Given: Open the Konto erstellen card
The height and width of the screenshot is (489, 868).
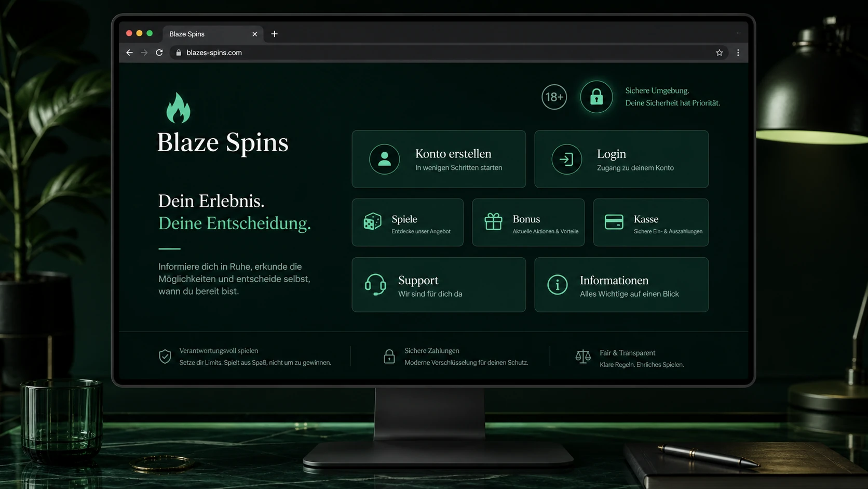Looking at the screenshot, I should click(x=439, y=159).
